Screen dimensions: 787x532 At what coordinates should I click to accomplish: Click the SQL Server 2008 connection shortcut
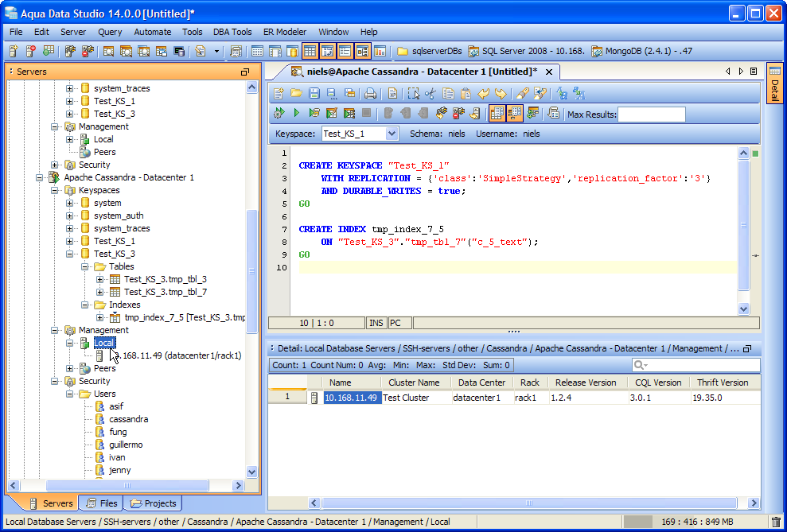pos(527,51)
